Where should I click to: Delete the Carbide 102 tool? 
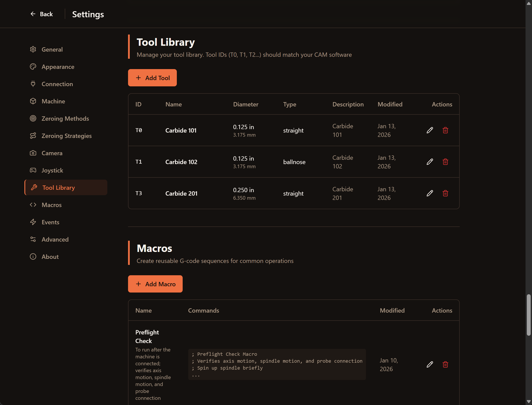point(445,162)
